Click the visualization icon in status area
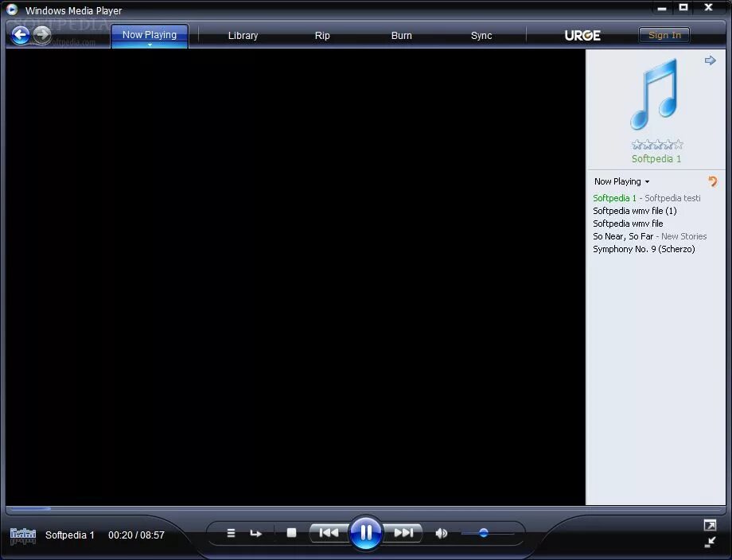Image resolution: width=732 pixels, height=560 pixels. coord(23,535)
